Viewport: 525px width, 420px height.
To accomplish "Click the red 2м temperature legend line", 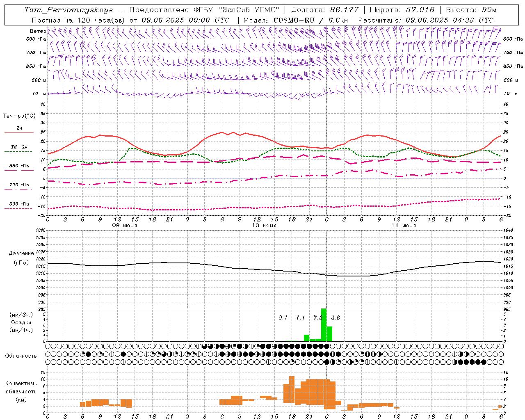I will (19, 133).
